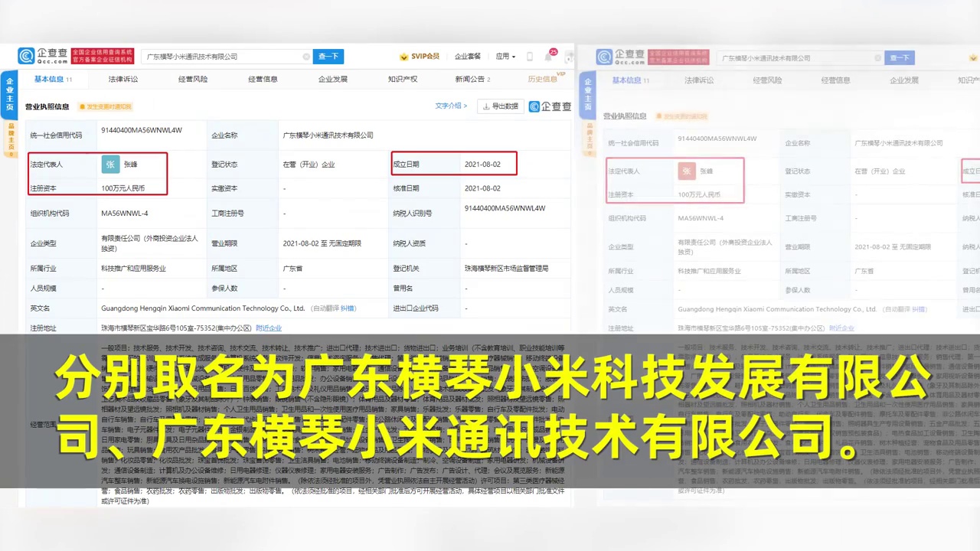Click the 100万元人民币 value in the right panel
The height and width of the screenshot is (551, 980).
[x=699, y=195]
